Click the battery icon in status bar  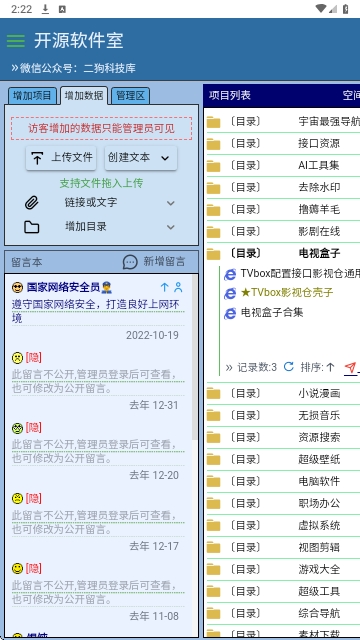point(346,9)
